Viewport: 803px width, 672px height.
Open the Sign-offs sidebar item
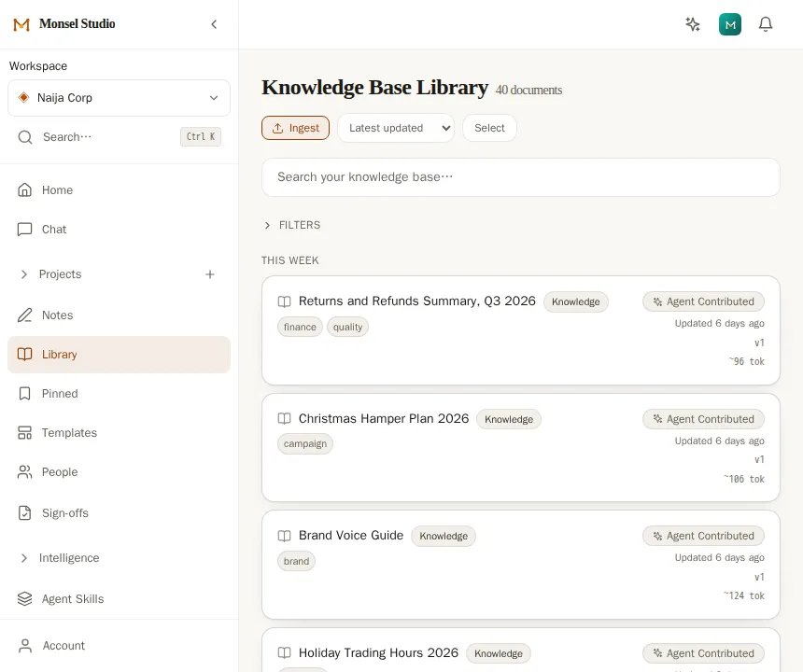[x=119, y=512]
